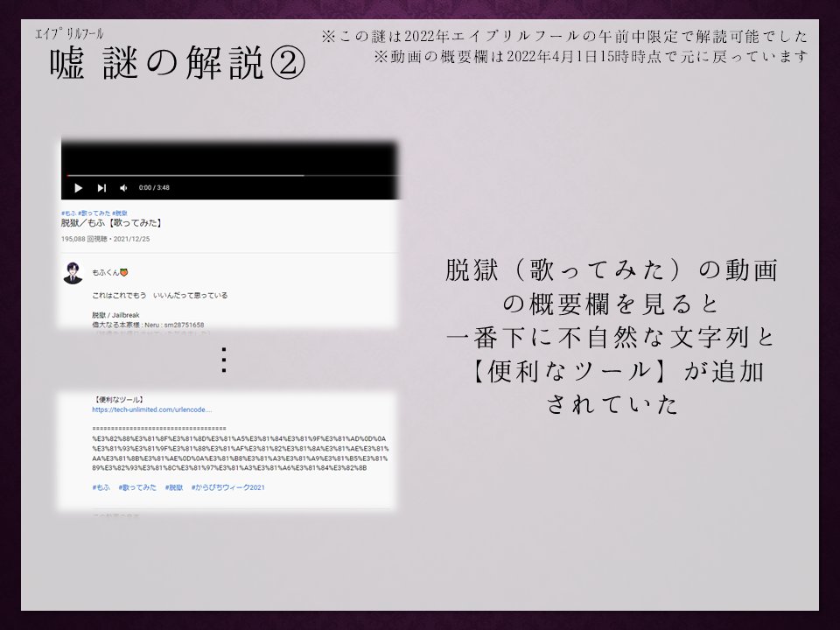Click the next-video skip button
Viewport: 840px width, 630px height.
click(101, 188)
